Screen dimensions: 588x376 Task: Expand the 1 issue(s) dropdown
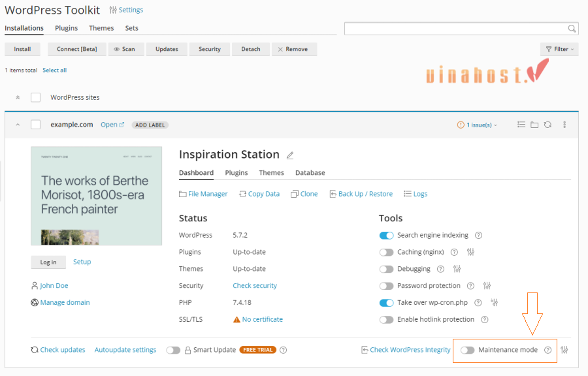(x=482, y=125)
